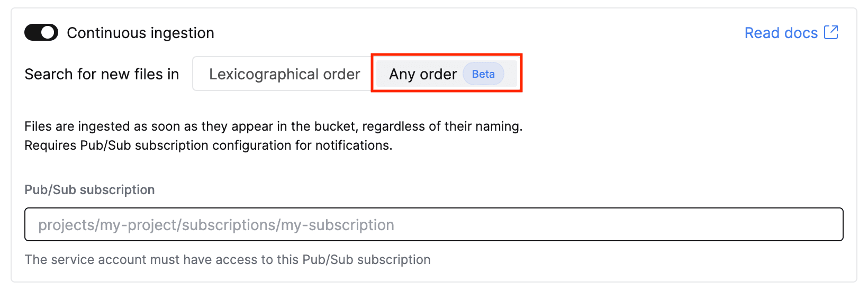868x291 pixels.
Task: Click the "Pub/Sub subscription" field label
Action: [89, 190]
